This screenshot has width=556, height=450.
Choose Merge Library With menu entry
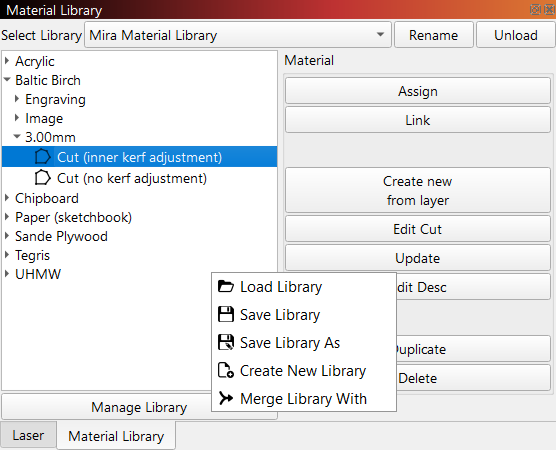[304, 399]
